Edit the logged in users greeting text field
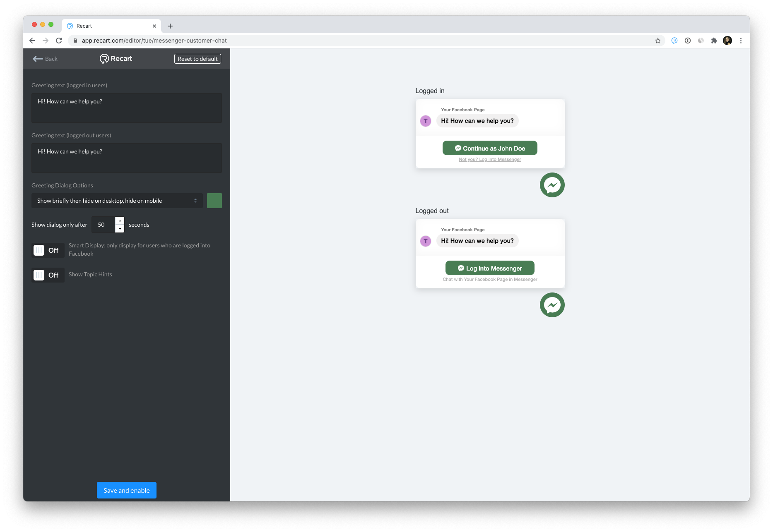 127,108
